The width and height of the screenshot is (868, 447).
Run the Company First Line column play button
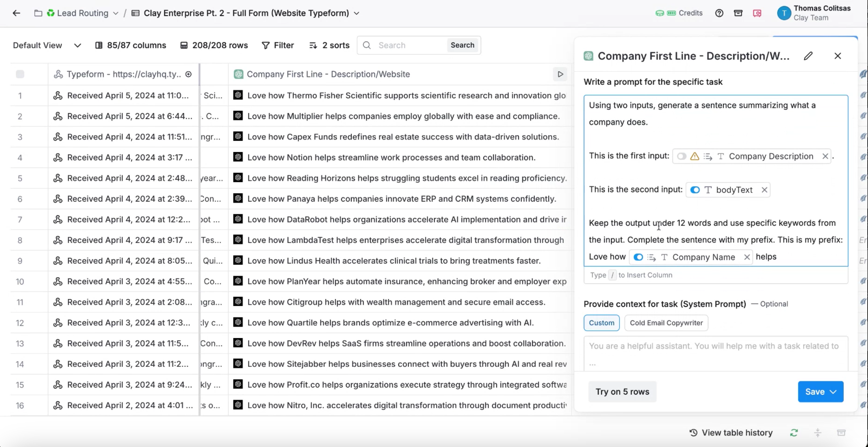click(x=560, y=74)
